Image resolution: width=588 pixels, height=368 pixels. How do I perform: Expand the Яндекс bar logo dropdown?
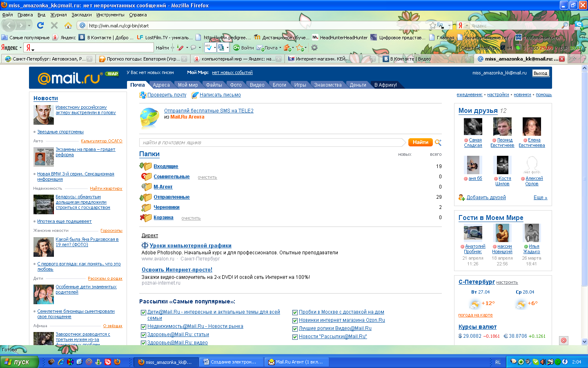pyautogui.click(x=21, y=48)
